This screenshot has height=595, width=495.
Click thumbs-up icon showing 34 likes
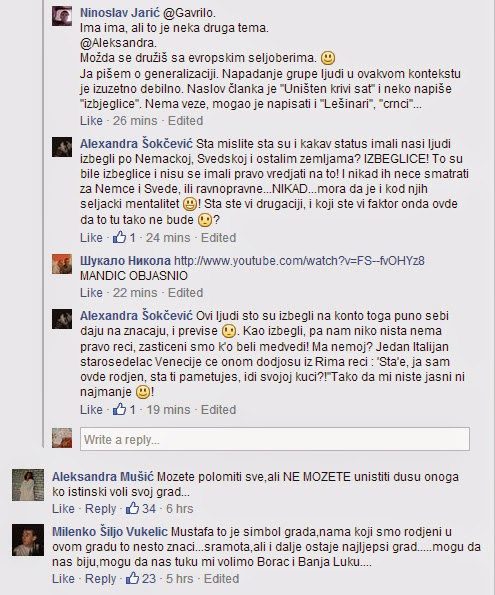tap(132, 508)
